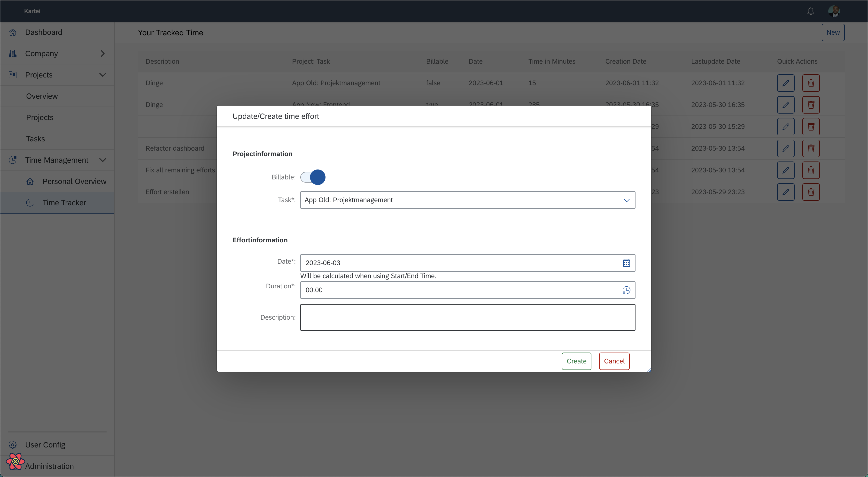Viewport: 868px width, 477px height.
Task: Open the date picker calendar icon
Action: pyautogui.click(x=626, y=263)
